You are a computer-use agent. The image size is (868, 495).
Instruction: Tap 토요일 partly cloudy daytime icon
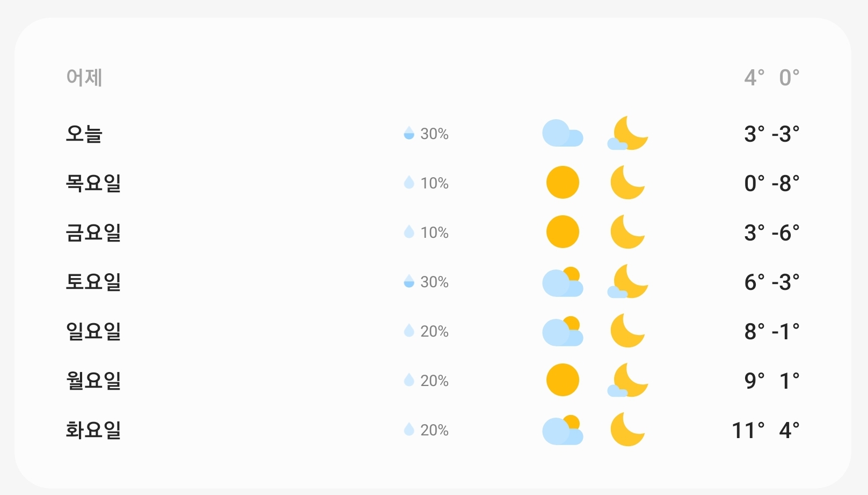(562, 281)
